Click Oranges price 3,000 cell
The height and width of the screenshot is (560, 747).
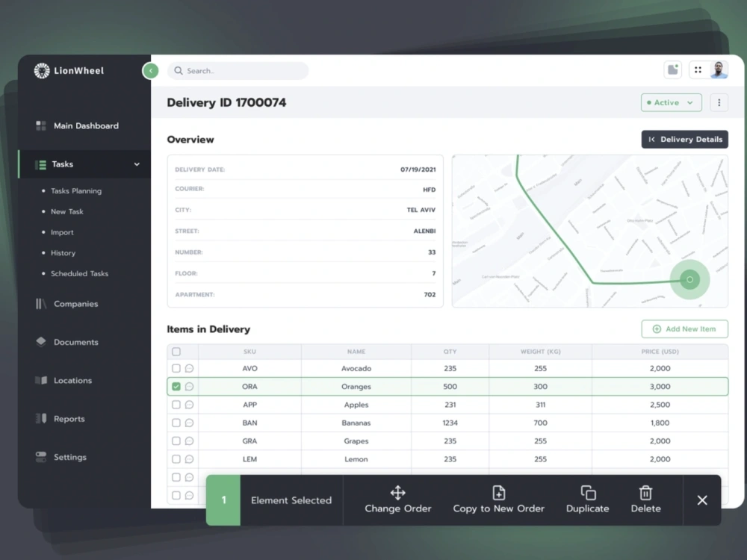[x=660, y=387]
